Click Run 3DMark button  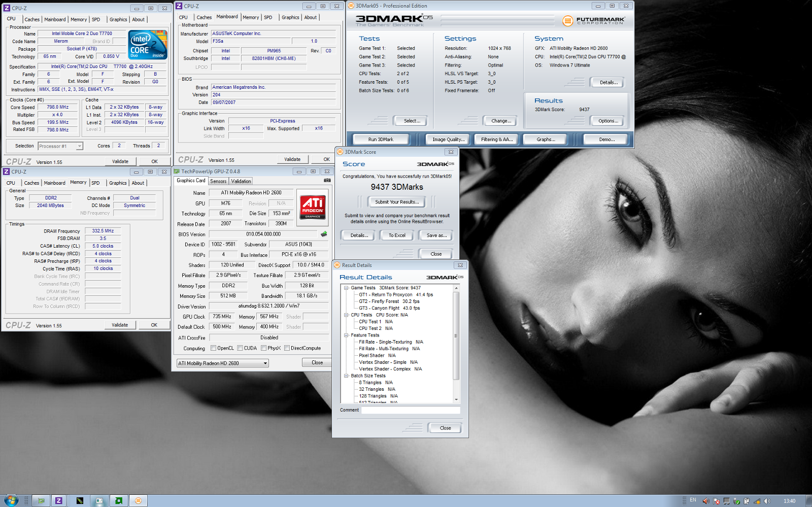[x=381, y=139]
